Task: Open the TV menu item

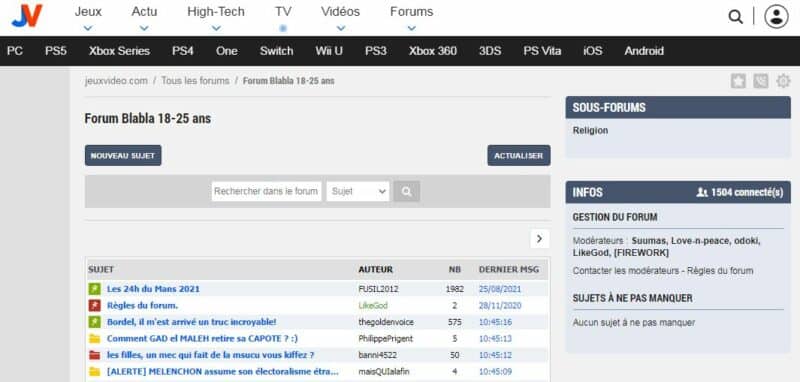Action: tap(283, 12)
